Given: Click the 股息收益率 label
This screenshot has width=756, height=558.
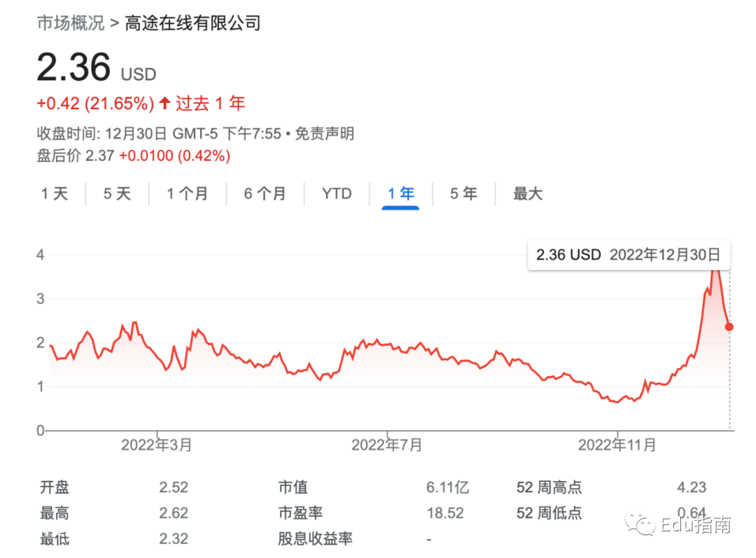Looking at the screenshot, I should (x=315, y=538).
